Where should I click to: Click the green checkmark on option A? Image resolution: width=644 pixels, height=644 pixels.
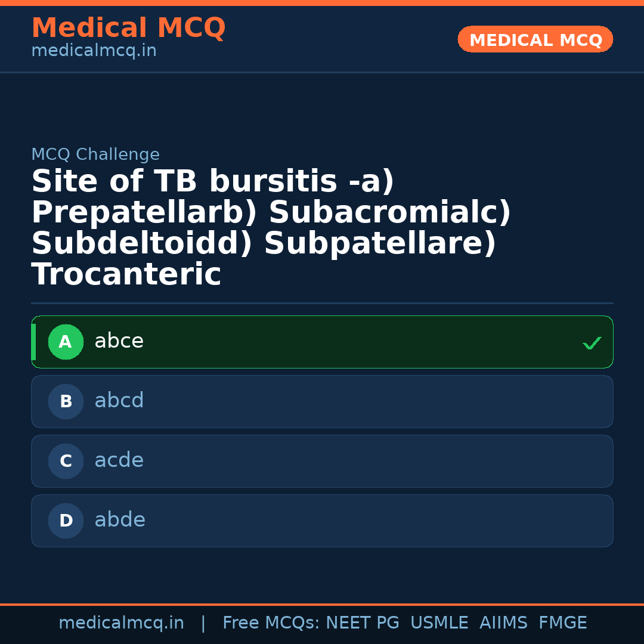click(592, 343)
